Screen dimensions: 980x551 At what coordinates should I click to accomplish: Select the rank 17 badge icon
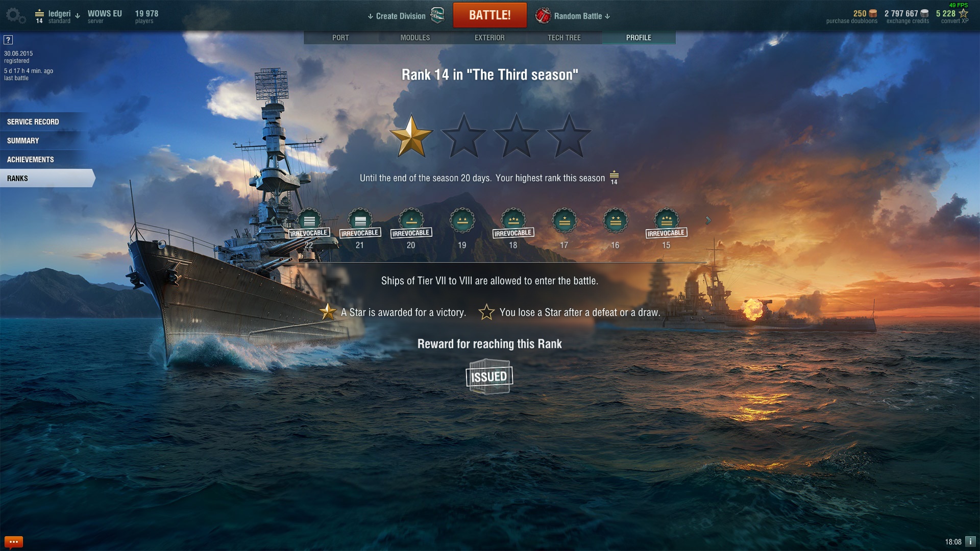click(x=564, y=221)
